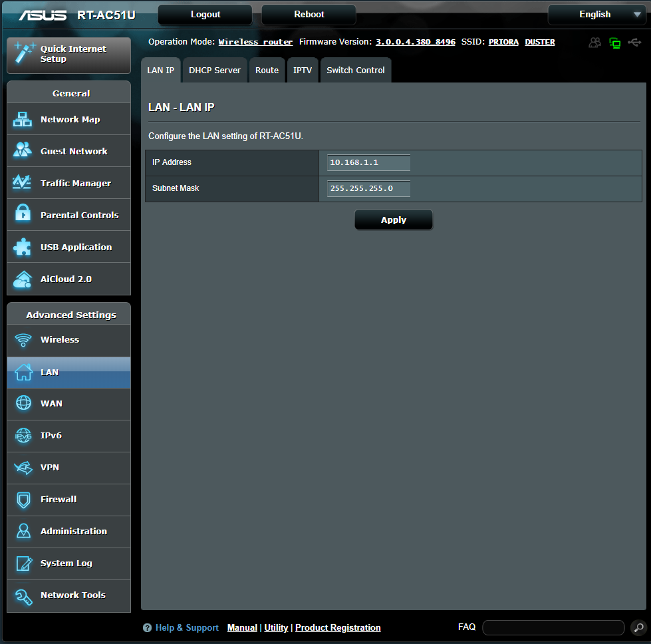The image size is (651, 644).
Task: Open the System Log menu item
Action: (69, 563)
